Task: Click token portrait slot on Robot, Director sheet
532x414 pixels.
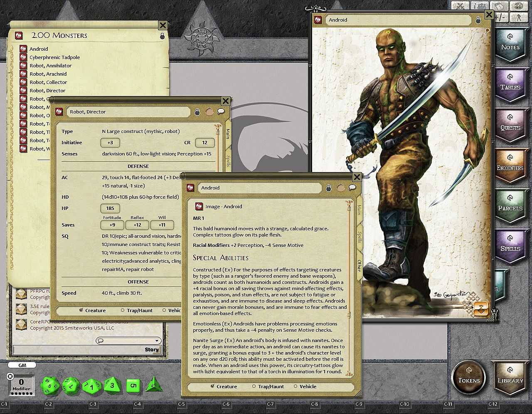Action: tap(209, 112)
